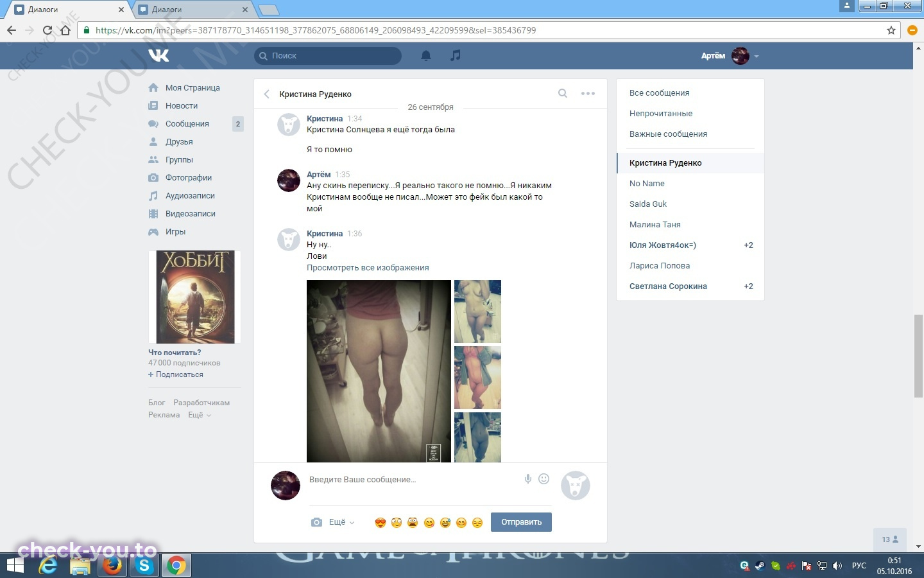Show 'Непрочитанные' messages filter
The image size is (924, 578).
[x=661, y=114]
